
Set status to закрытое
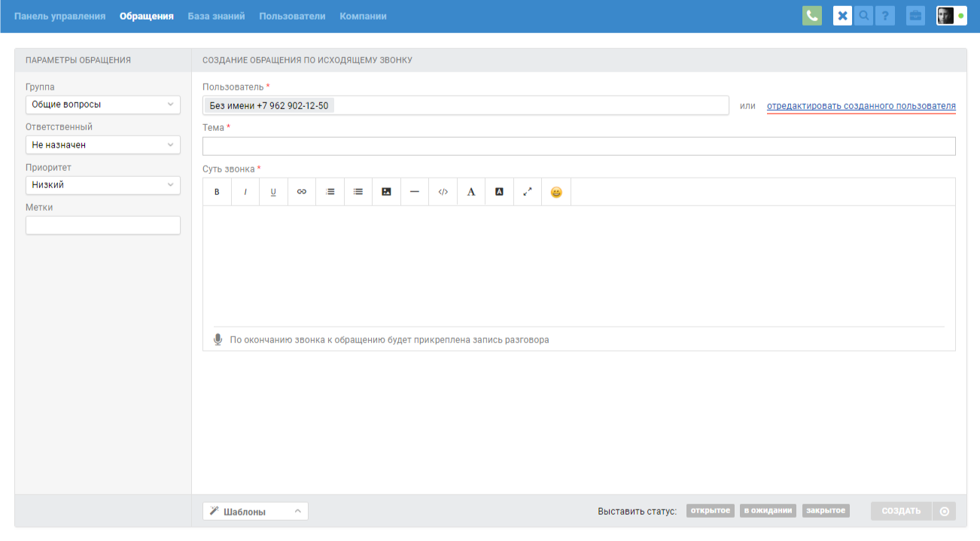click(826, 511)
